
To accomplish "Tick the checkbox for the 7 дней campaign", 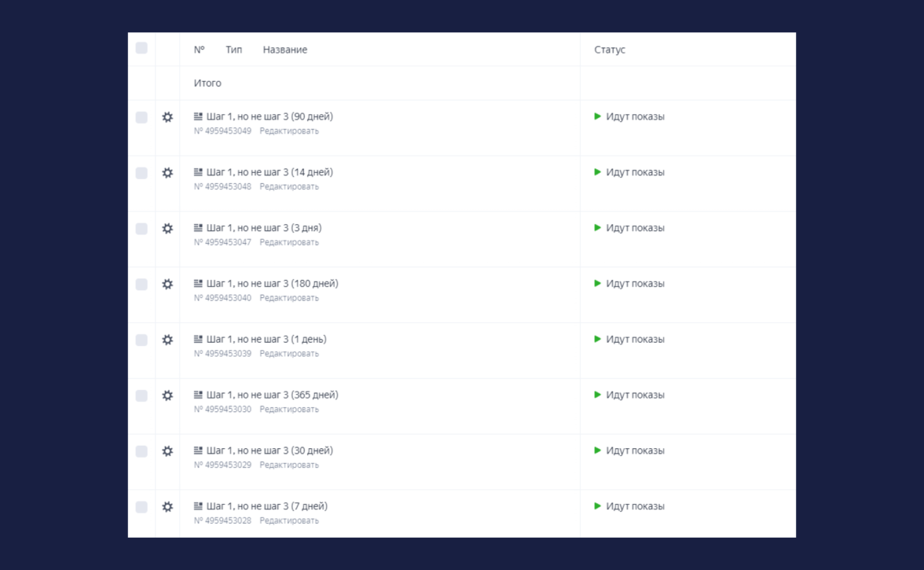I will [x=141, y=507].
